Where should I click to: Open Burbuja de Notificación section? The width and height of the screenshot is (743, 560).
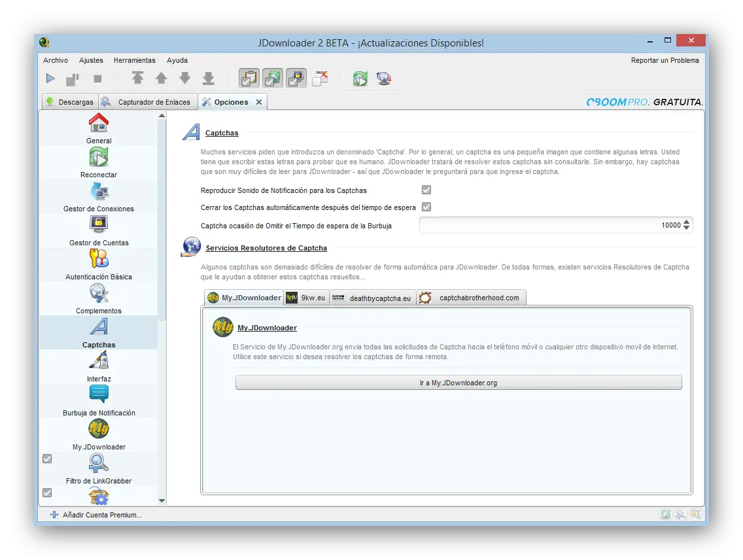click(99, 401)
